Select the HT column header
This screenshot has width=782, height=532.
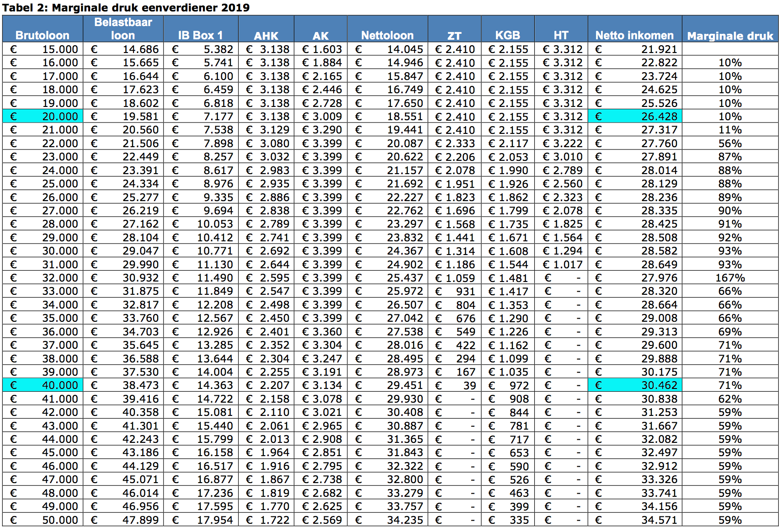click(561, 35)
